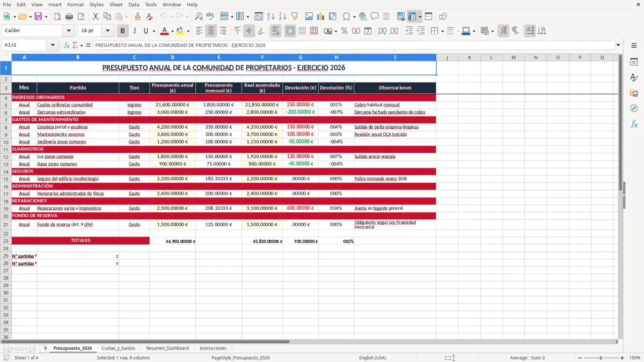The width and height of the screenshot is (644, 362).
Task: Sort descending
Action: click(283, 17)
